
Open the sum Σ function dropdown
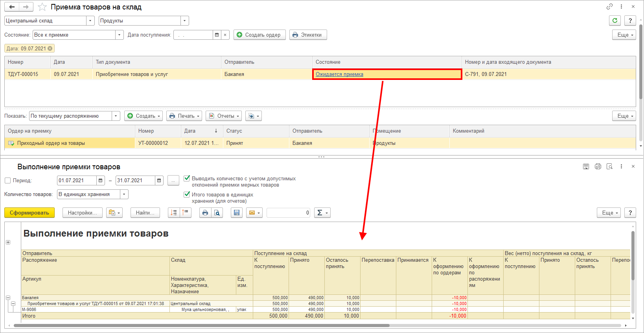(322, 213)
